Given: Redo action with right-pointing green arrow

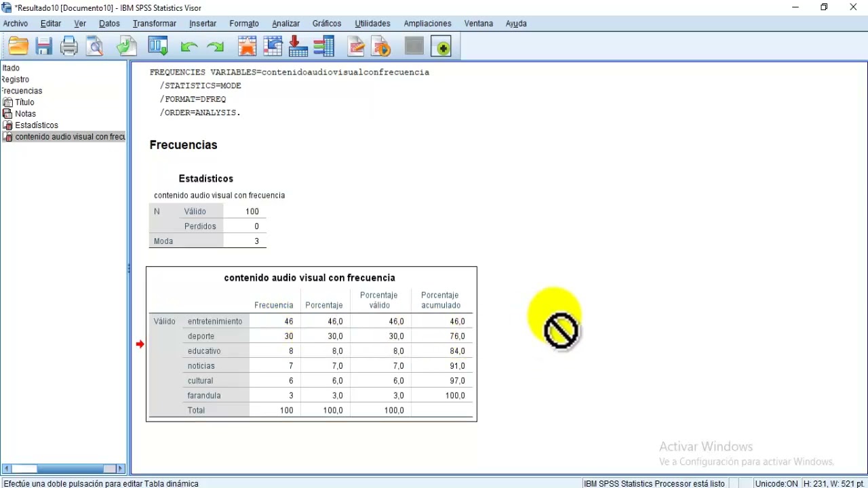Looking at the screenshot, I should [216, 47].
